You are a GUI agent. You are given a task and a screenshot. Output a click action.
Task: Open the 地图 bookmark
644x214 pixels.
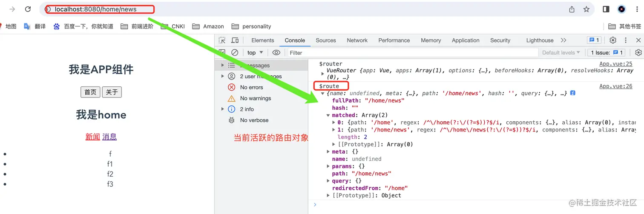coord(8,26)
